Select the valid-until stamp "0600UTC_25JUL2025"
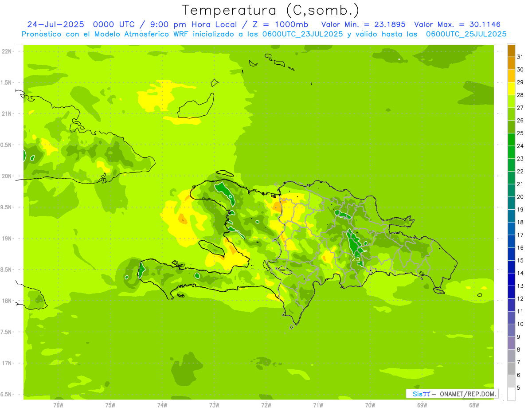 pos(466,34)
